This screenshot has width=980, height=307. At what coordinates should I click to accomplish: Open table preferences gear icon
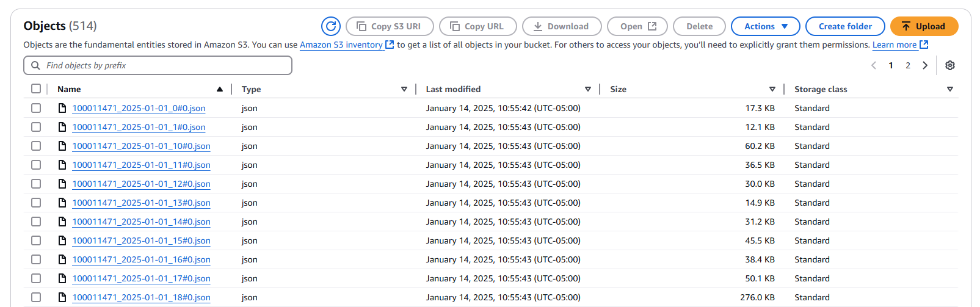click(950, 65)
